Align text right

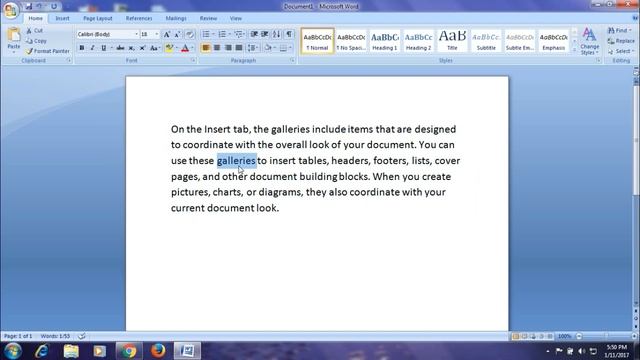coord(228,48)
